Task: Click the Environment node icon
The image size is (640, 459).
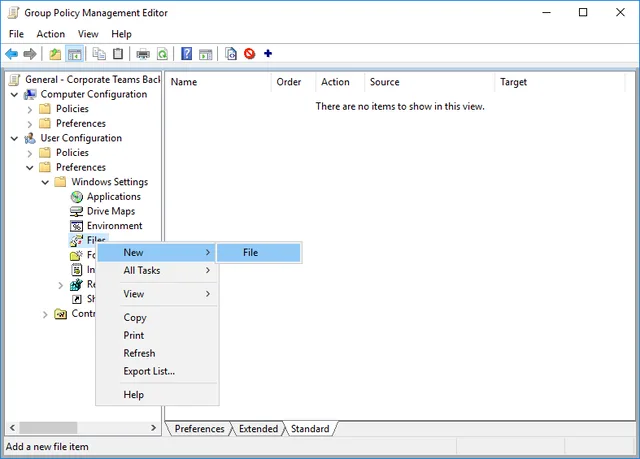Action: click(76, 226)
